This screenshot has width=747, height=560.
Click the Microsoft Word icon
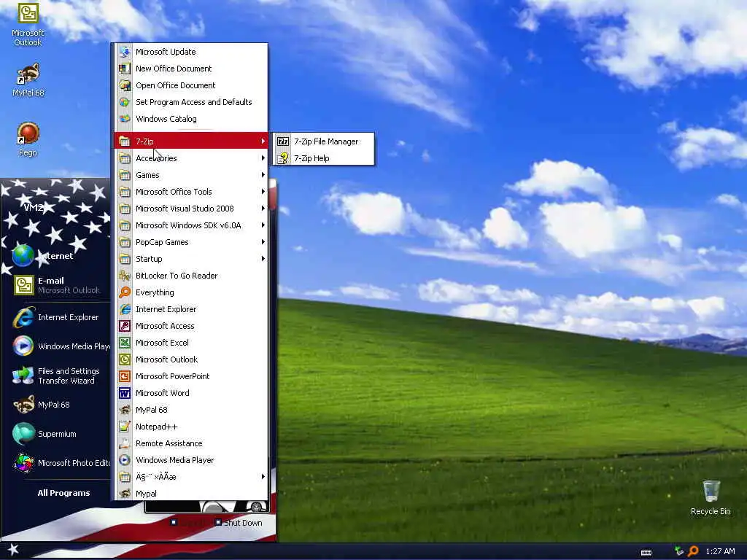125,393
